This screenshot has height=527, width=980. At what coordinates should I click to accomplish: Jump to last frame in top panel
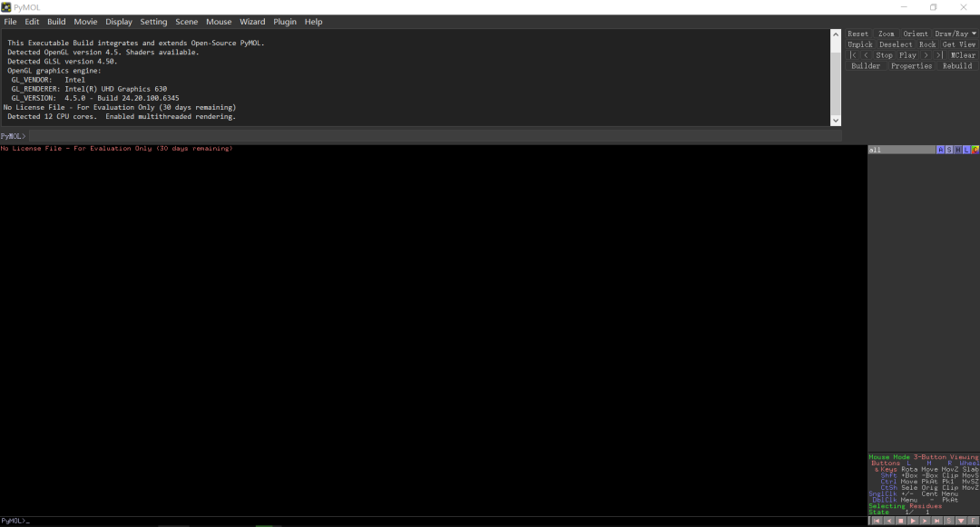coord(939,55)
